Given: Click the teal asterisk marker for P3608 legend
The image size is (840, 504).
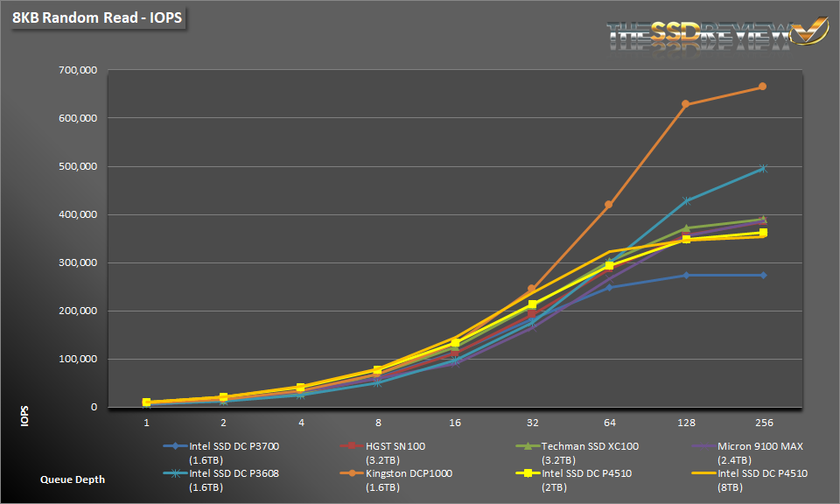Looking at the screenshot, I should tap(175, 473).
